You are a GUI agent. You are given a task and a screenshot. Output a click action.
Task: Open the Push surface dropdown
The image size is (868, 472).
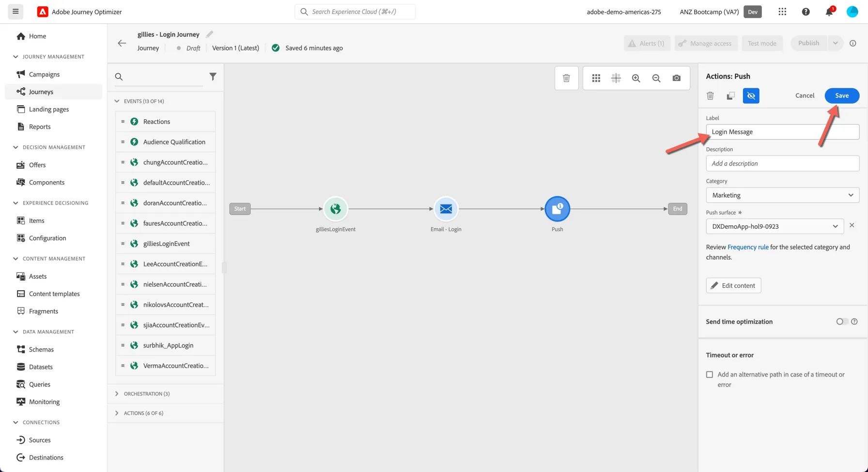point(775,226)
